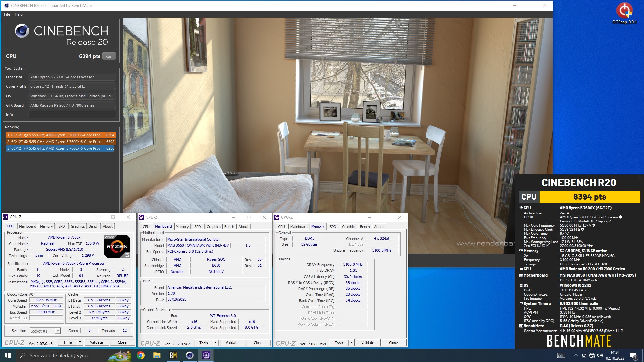
Task: Click the Uncore Frequency value 3100.0 MHz
Action: pyautogui.click(x=382, y=250)
